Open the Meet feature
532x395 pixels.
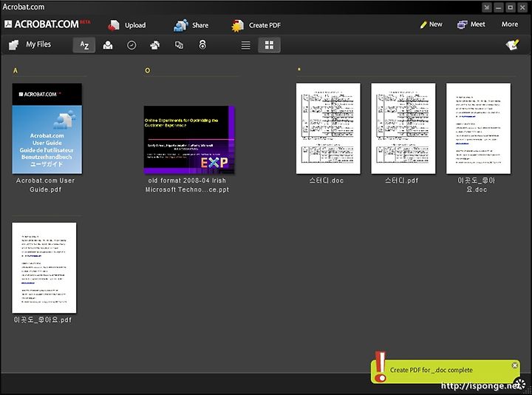coord(471,24)
